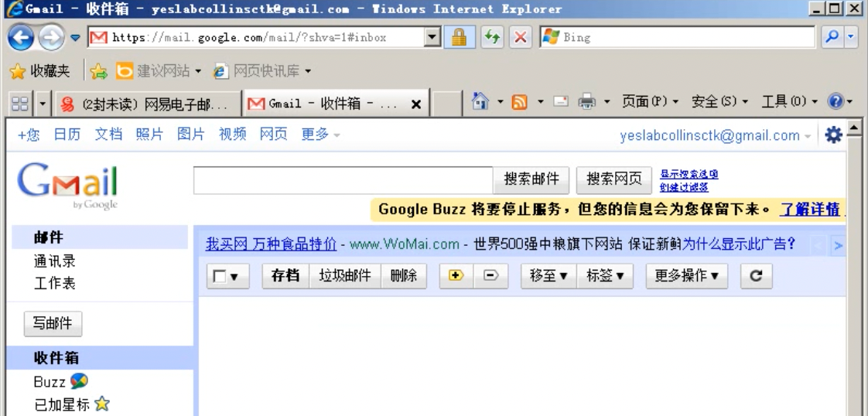Stop loading with the red X icon
This screenshot has width=868, height=416.
521,38
